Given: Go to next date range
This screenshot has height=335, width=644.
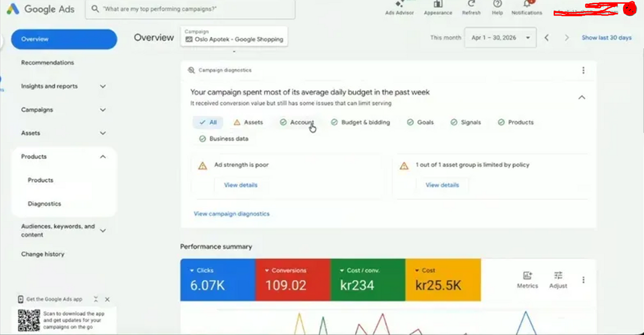Looking at the screenshot, I should pos(566,38).
